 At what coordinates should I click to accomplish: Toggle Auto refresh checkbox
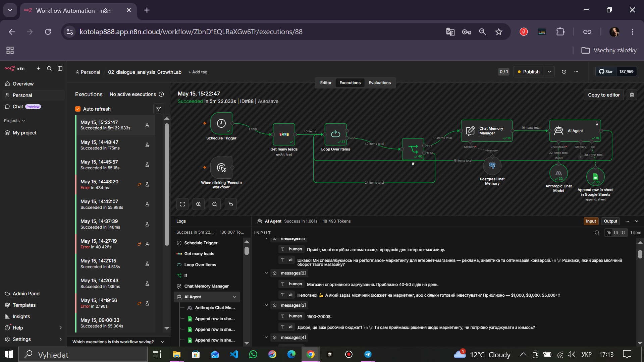(x=78, y=109)
